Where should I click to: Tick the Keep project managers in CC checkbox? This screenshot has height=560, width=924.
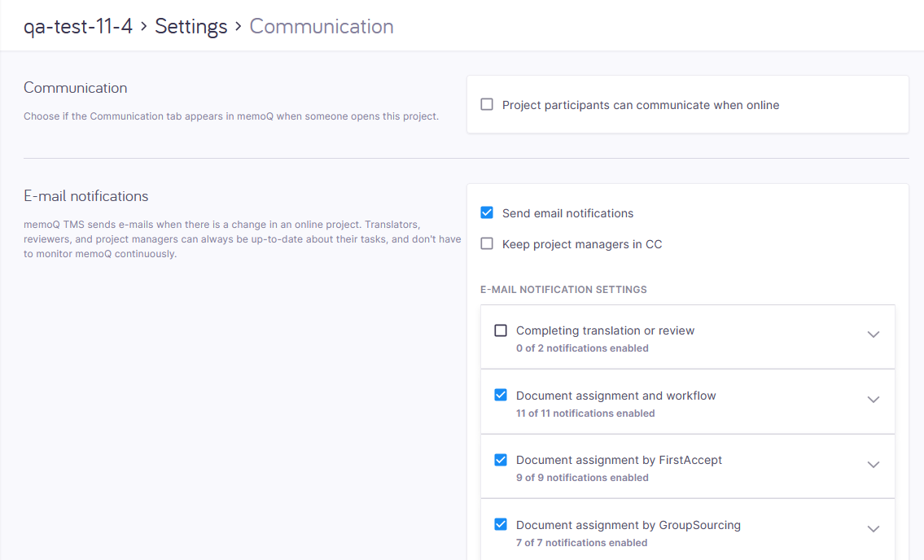click(487, 244)
